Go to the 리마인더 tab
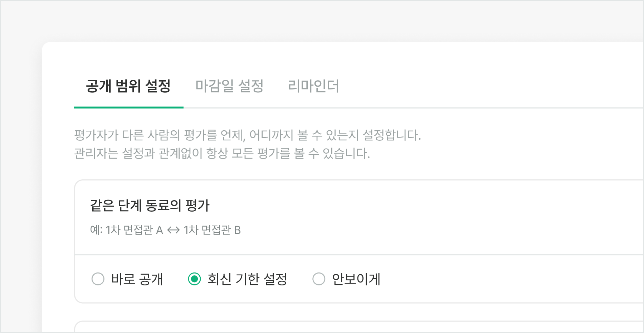The height and width of the screenshot is (333, 644). pos(313,86)
